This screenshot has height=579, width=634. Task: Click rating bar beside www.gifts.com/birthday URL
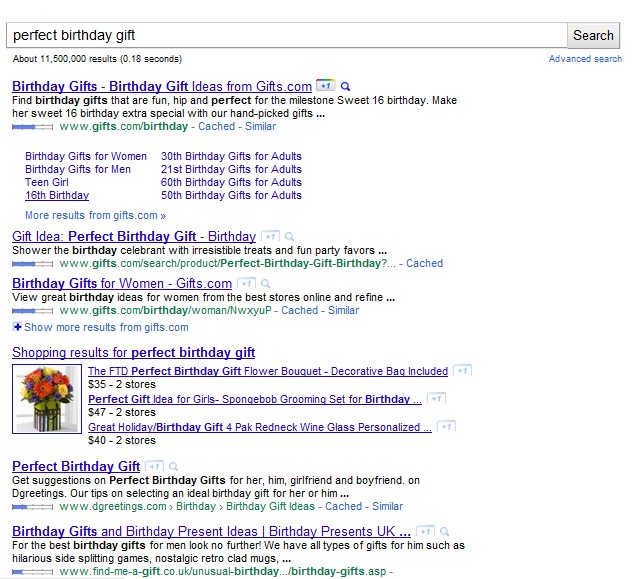point(32,127)
